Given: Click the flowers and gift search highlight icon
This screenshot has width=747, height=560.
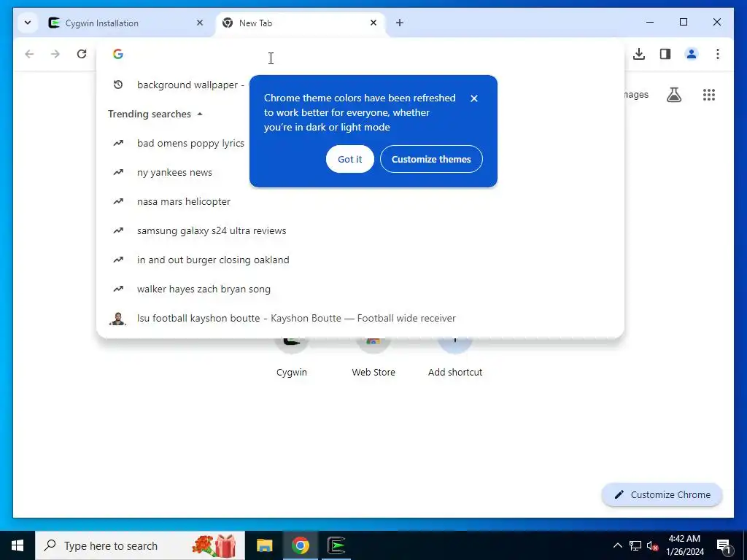Looking at the screenshot, I should pyautogui.click(x=214, y=545).
